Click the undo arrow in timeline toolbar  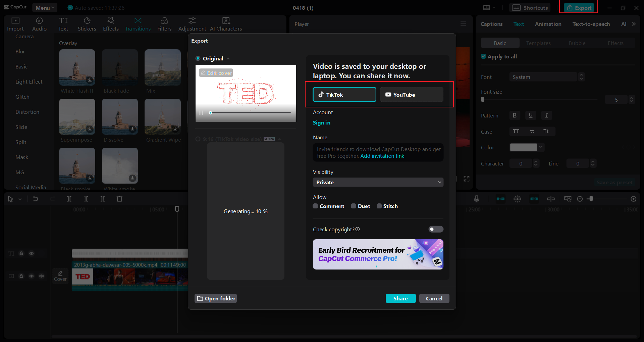[36, 199]
